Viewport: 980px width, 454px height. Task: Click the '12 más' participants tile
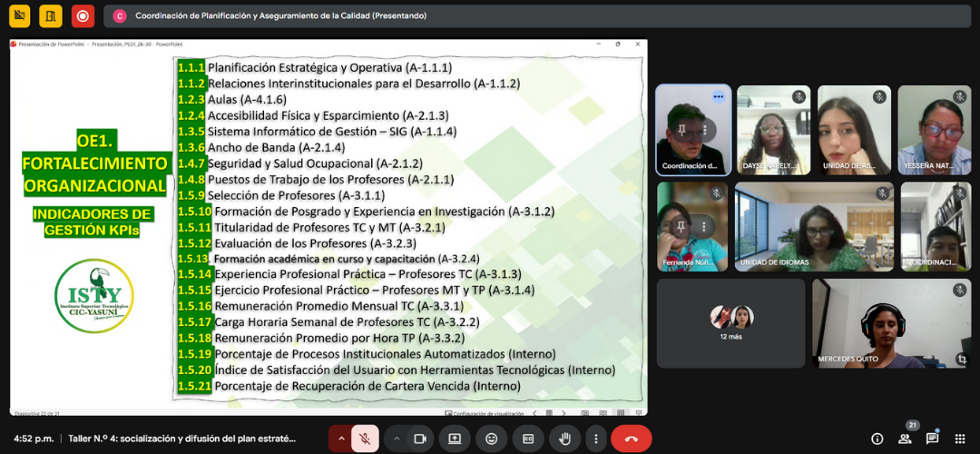tap(730, 322)
